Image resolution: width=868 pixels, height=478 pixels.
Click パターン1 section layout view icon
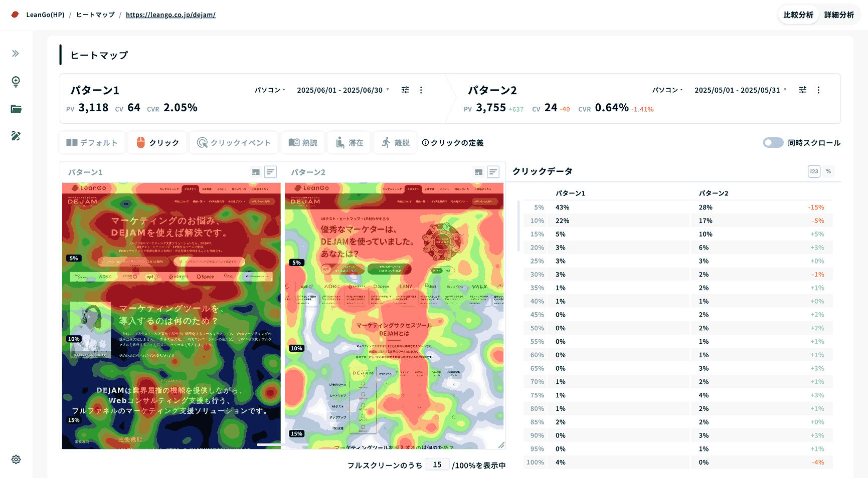[256, 172]
